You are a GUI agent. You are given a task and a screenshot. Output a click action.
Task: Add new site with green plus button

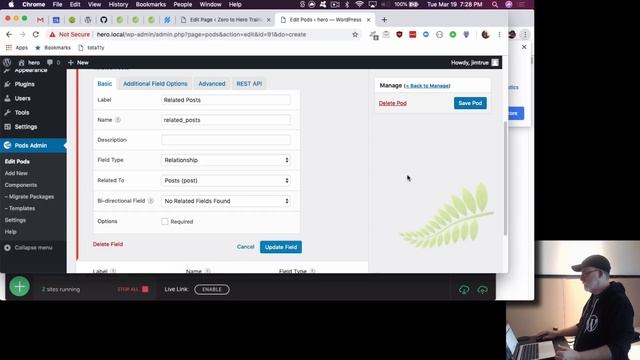coord(19,287)
